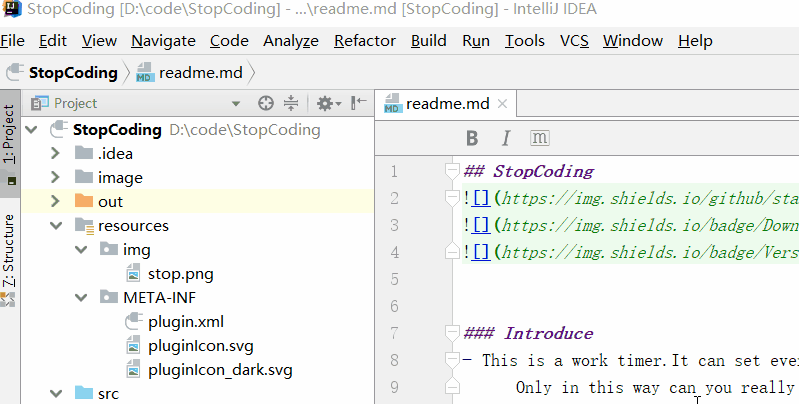Select the src folder row
The width and height of the screenshot is (799, 404).
coord(197,393)
